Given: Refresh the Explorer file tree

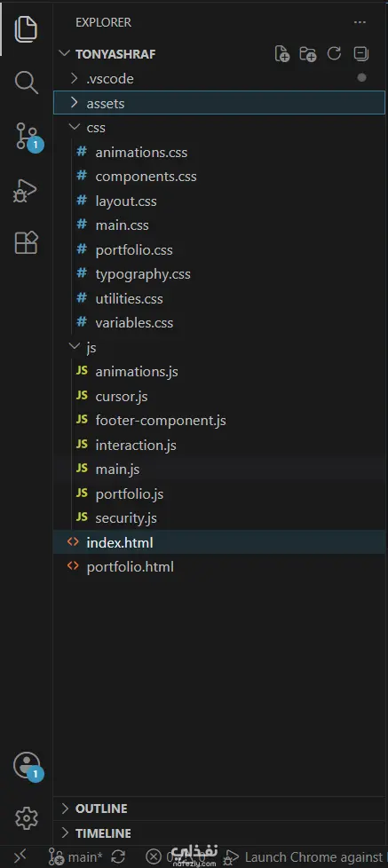Looking at the screenshot, I should [x=334, y=54].
